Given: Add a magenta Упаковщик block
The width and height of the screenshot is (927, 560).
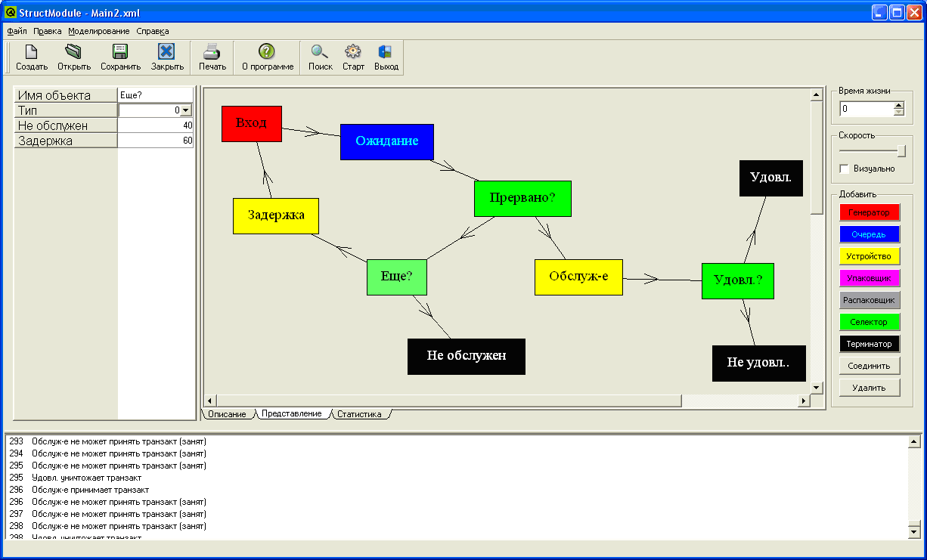Looking at the screenshot, I should [x=870, y=279].
